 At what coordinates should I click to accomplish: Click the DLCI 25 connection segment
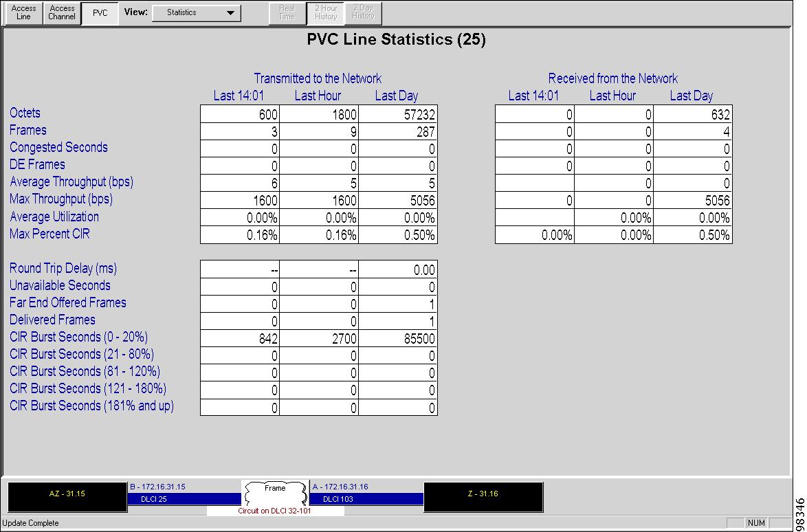coord(184,500)
